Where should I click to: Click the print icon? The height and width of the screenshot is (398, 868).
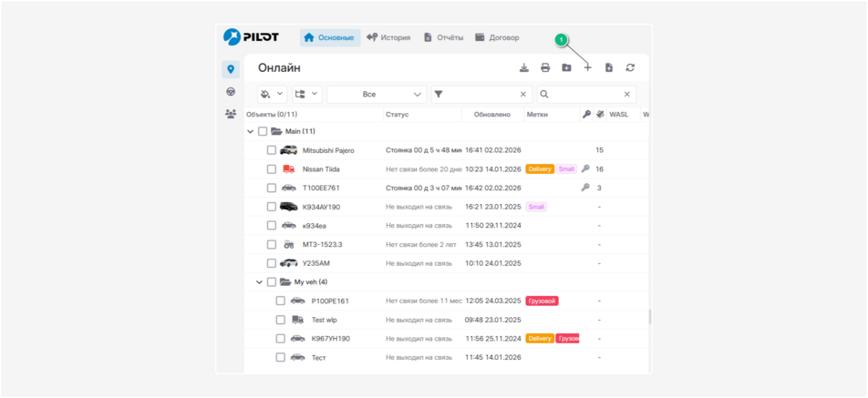(545, 68)
